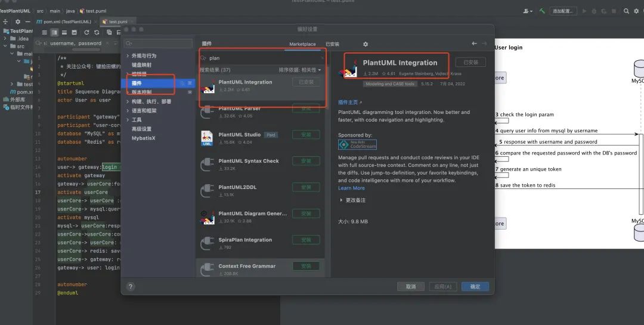644x325 pixels.
Task: Click the 取消 button
Action: point(411,286)
